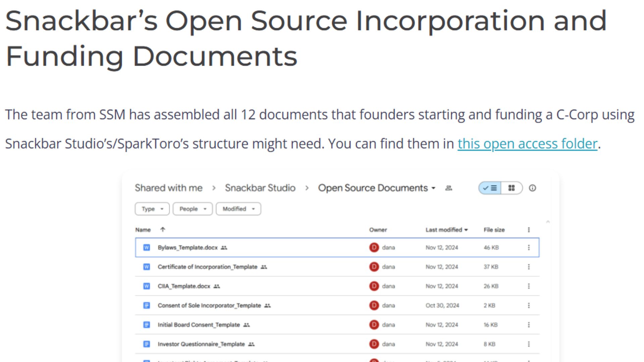The height and width of the screenshot is (362, 644).
Task: Open more options for Bylaws_Template.docx
Action: 529,247
